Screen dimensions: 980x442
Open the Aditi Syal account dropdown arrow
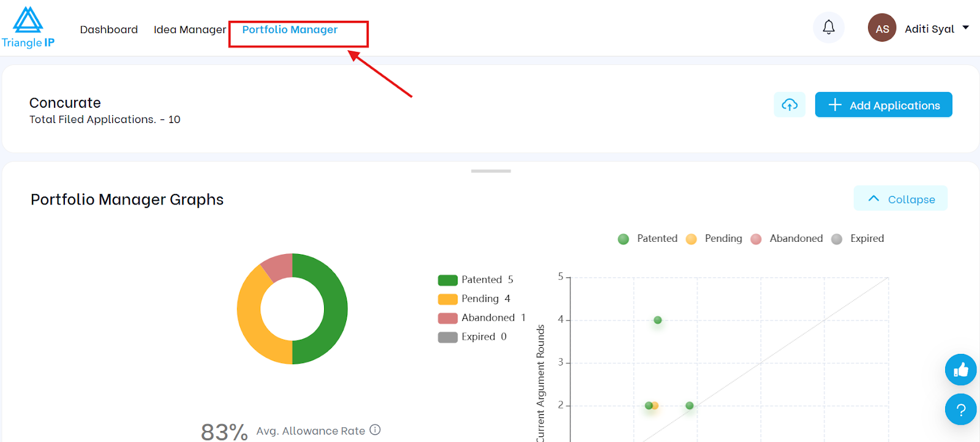(x=966, y=28)
